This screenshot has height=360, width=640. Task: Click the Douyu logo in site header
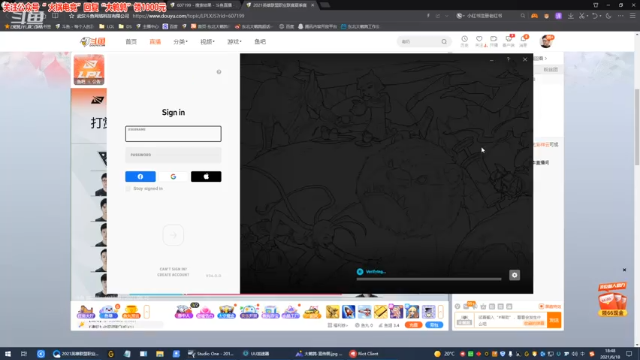[93, 42]
